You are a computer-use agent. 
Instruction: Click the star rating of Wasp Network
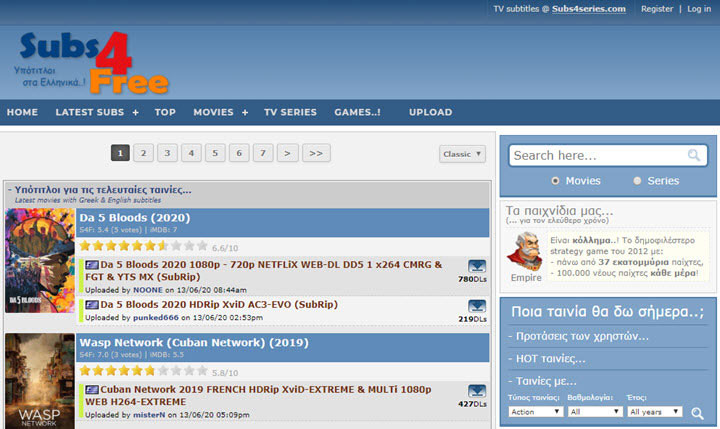[143, 371]
